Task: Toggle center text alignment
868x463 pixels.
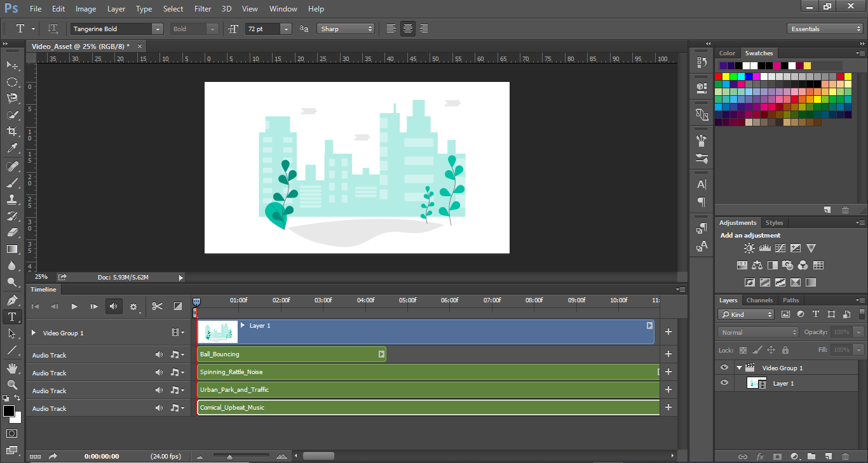Action: click(407, 29)
